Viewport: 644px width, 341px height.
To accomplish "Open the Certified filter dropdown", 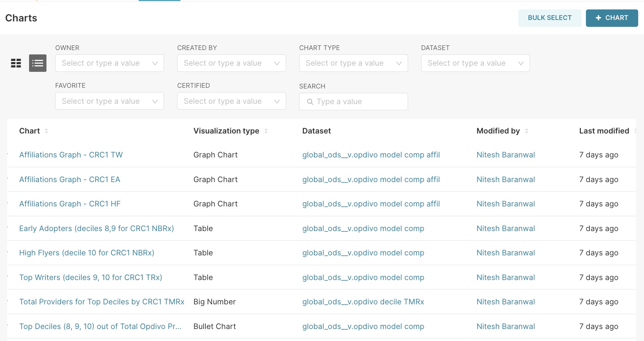I will (x=231, y=101).
